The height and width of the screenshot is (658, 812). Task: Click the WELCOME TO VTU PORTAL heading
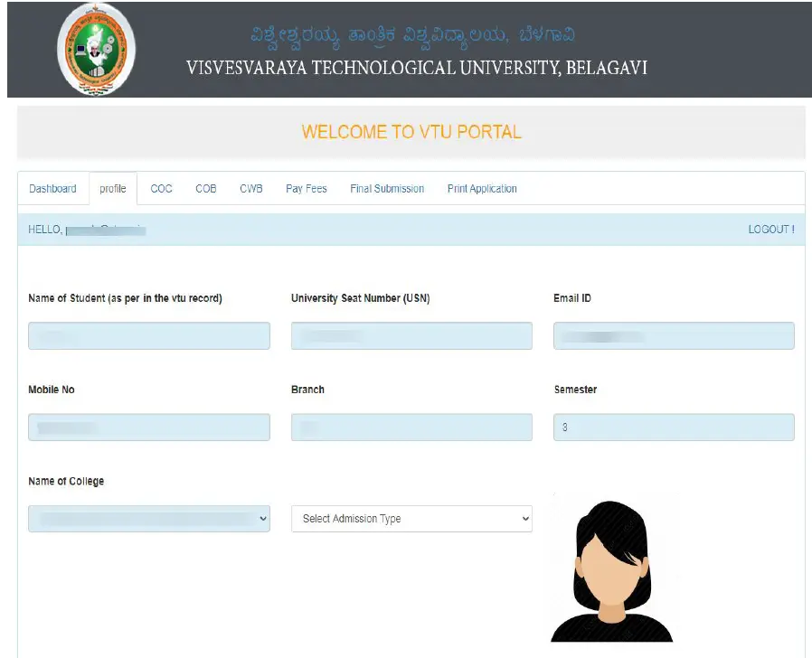pos(411,132)
